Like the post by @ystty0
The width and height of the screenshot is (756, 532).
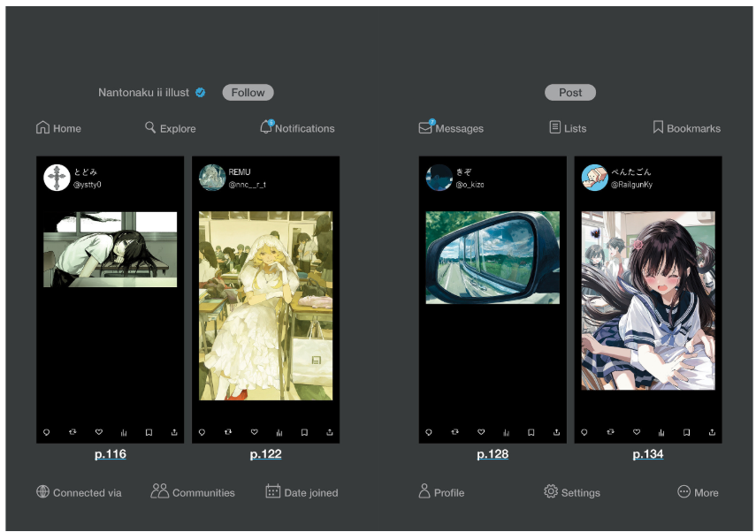[99, 432]
